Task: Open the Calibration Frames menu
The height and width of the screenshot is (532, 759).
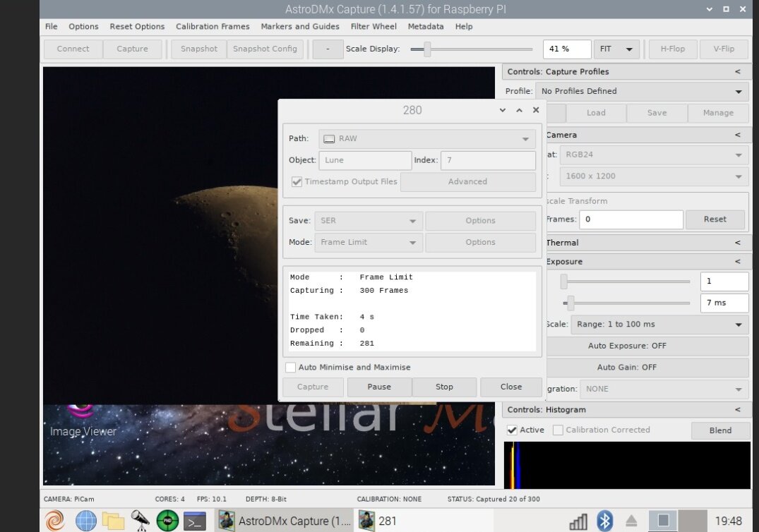Action: point(213,27)
